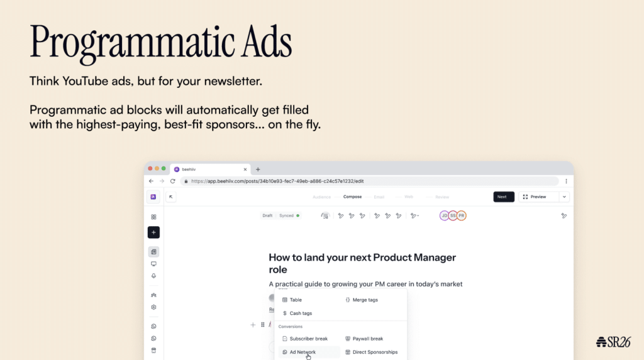Screen dimensions: 644x360
Task: Click the Preview button
Action: (538, 197)
